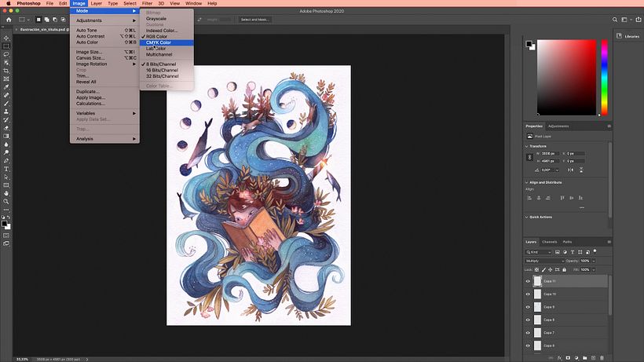Toggle the lock all padlock in Layers
Image resolution: width=644 pixels, height=362 pixels.
coord(565,269)
